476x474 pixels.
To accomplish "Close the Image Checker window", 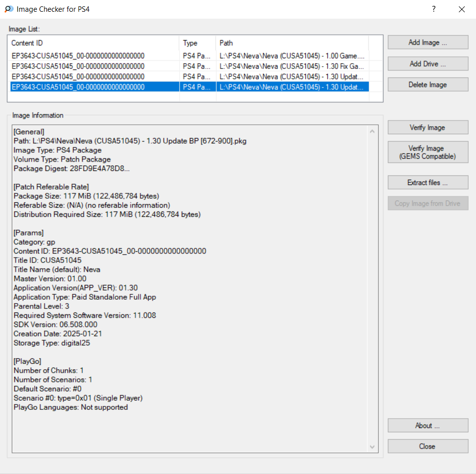I will [462, 9].
